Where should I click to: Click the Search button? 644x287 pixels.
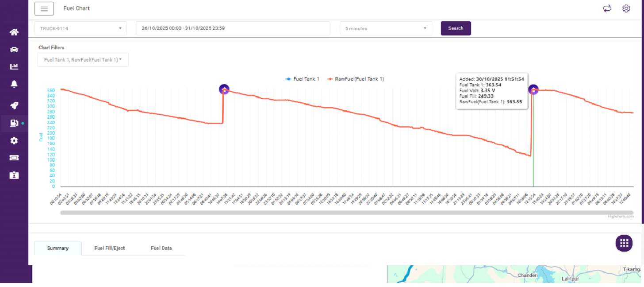point(456,28)
